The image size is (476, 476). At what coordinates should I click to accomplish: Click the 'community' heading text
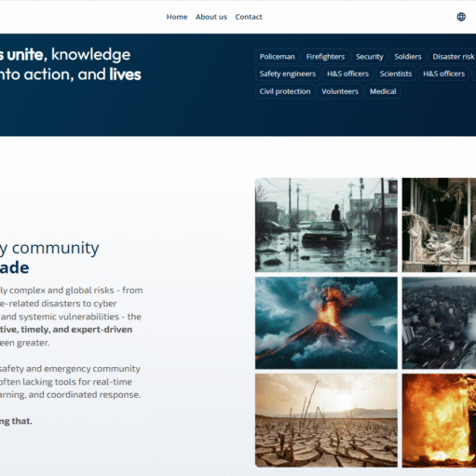(x=55, y=248)
